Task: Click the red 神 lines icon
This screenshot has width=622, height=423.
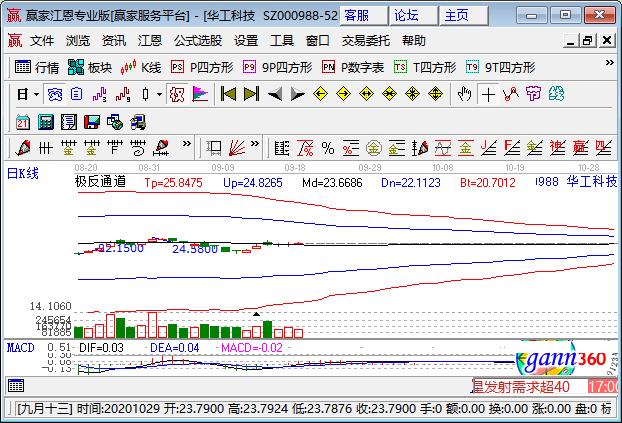Action: click(x=557, y=148)
